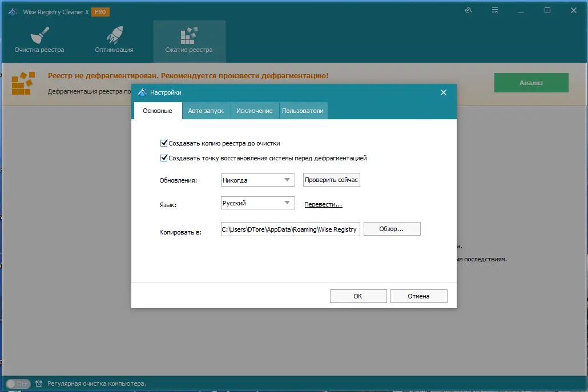This screenshot has height=392, width=588.
Task: Click the Проверить сейчас button
Action: pyautogui.click(x=332, y=180)
